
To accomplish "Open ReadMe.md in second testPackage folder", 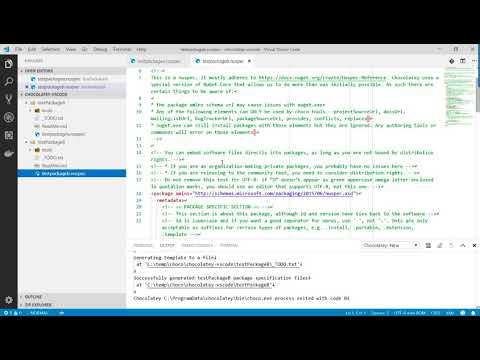I will click(x=72, y=165).
